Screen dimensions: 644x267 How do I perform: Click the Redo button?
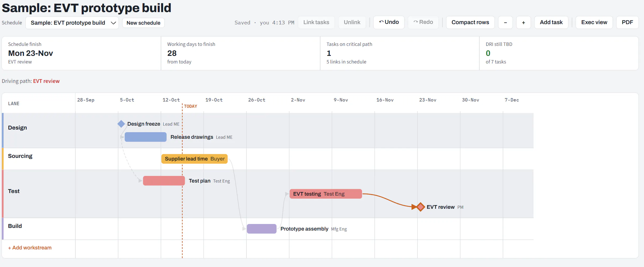tap(423, 22)
